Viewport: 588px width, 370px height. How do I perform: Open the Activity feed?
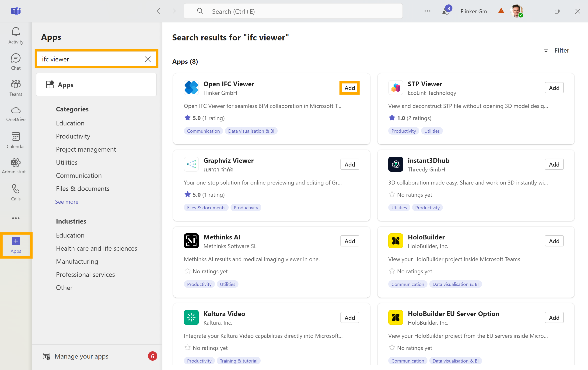pos(16,36)
